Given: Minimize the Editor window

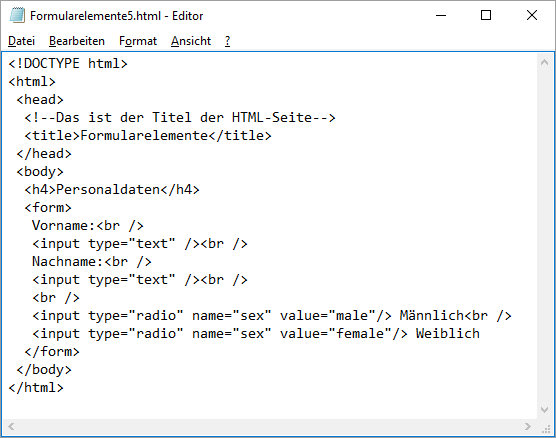Looking at the screenshot, I should coord(441,16).
